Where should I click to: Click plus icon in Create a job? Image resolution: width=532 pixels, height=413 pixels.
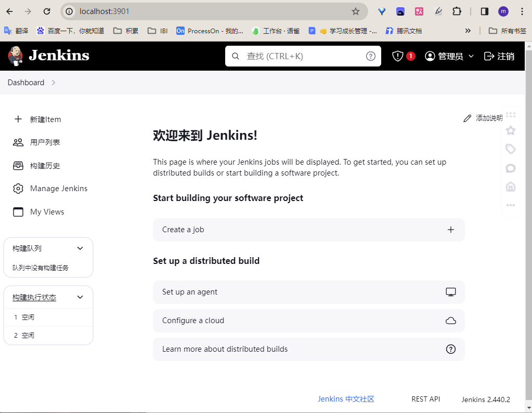pyautogui.click(x=450, y=230)
